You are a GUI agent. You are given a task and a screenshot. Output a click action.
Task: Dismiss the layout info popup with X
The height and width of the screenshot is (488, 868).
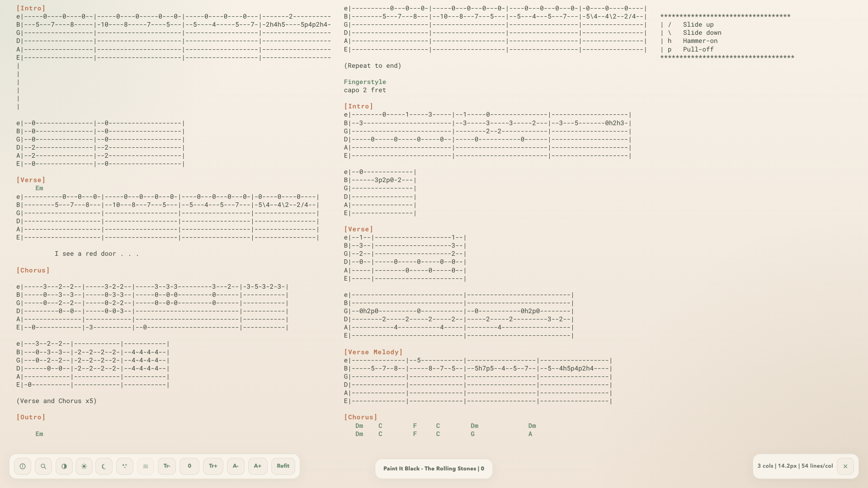pos(846,466)
